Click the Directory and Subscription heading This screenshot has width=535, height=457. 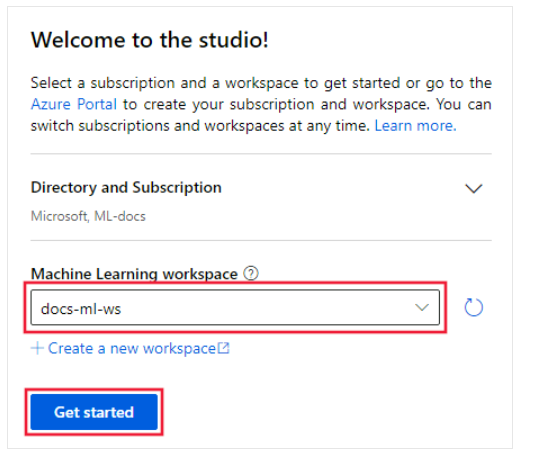pyautogui.click(x=126, y=187)
